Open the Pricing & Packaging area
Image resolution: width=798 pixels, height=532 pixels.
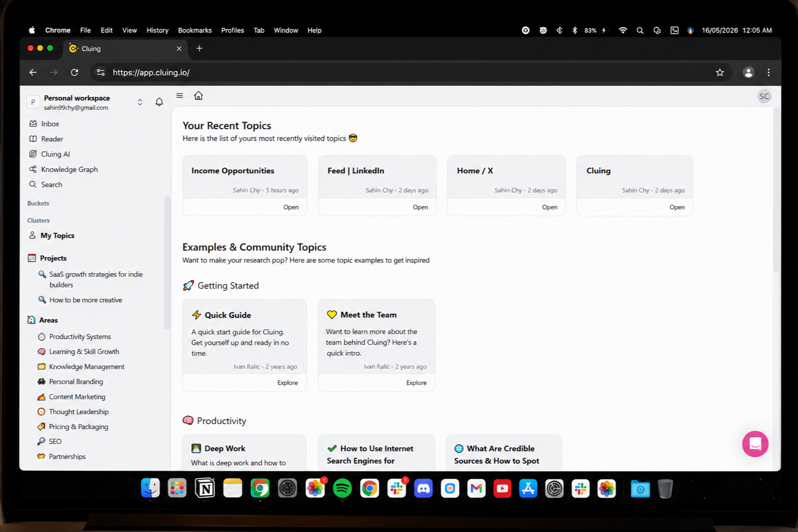point(73,427)
